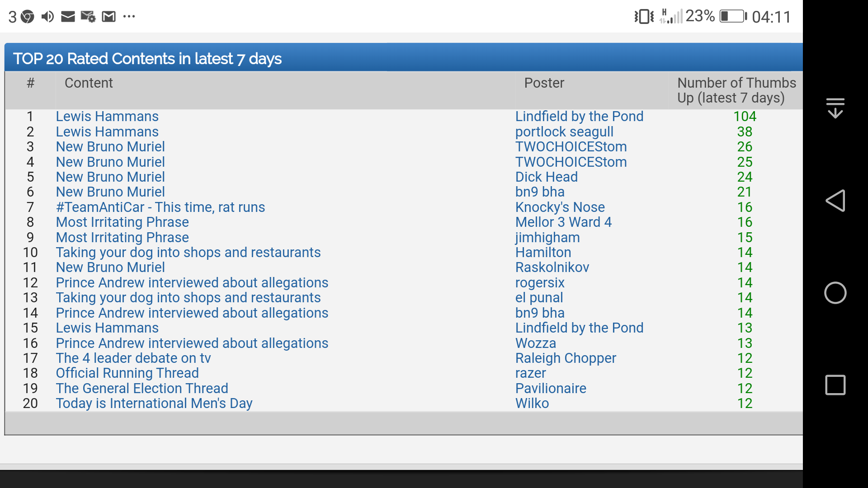The width and height of the screenshot is (868, 488).
Task: Tap the three-dots overflow in status bar
Action: point(129,17)
